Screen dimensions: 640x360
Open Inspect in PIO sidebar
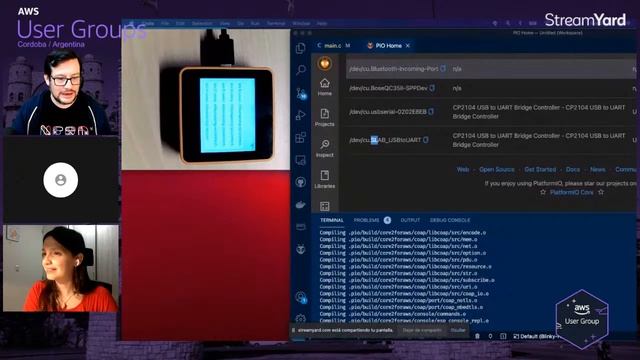click(x=325, y=149)
